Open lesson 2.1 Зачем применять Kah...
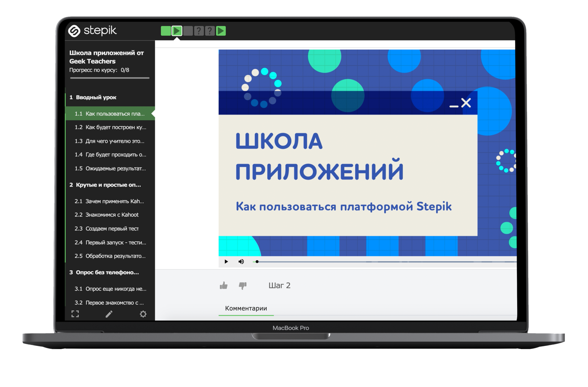 110,201
